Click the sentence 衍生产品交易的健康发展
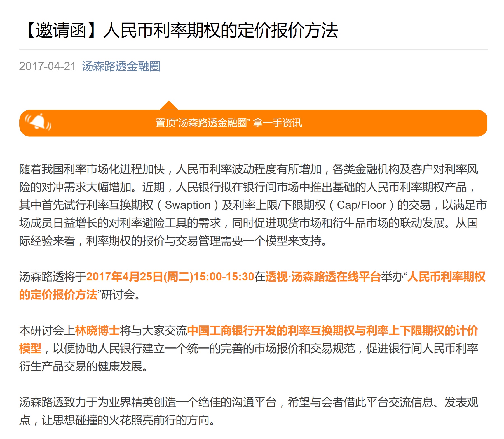This screenshot has width=504, height=439. click(x=83, y=366)
